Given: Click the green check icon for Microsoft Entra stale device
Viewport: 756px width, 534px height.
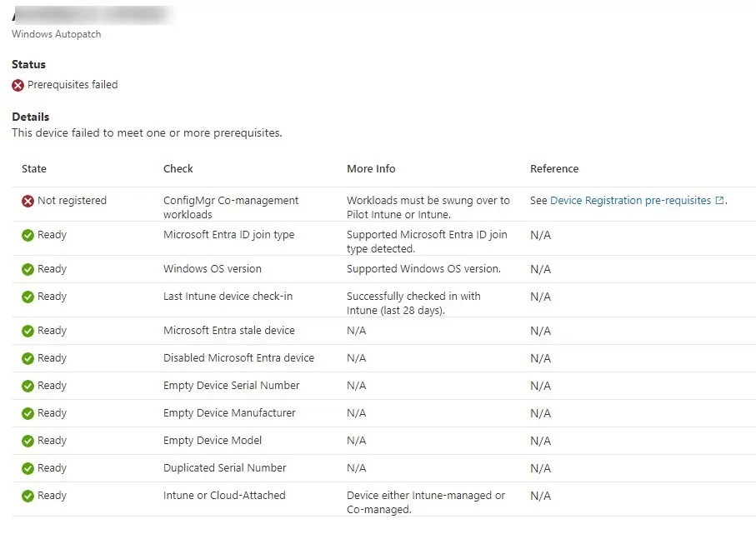Looking at the screenshot, I should (x=28, y=331).
